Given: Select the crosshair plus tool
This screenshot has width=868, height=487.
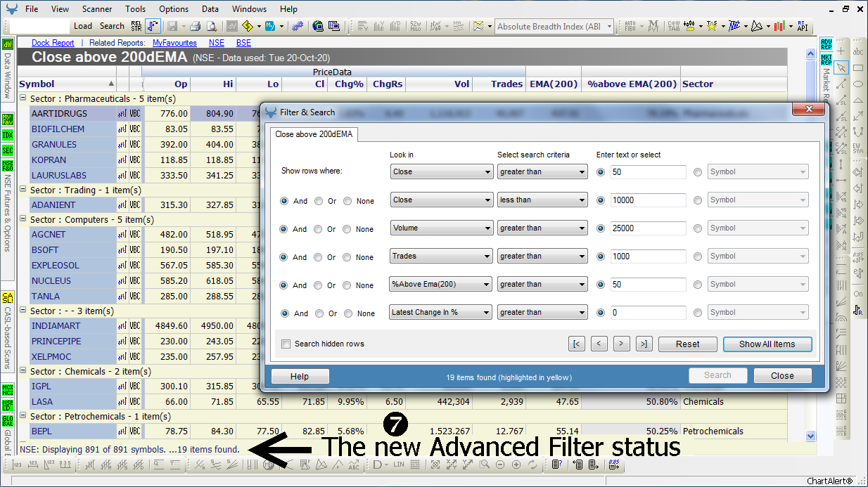Looking at the screenshot, I should click(841, 52).
